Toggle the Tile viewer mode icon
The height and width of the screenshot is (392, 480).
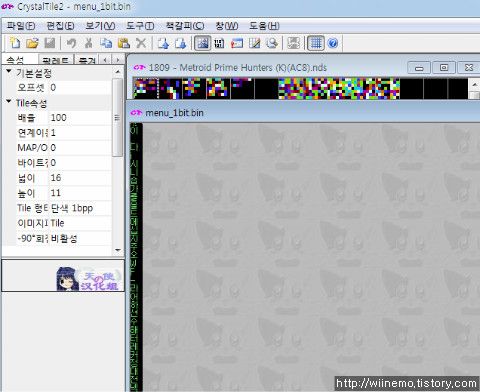202,43
